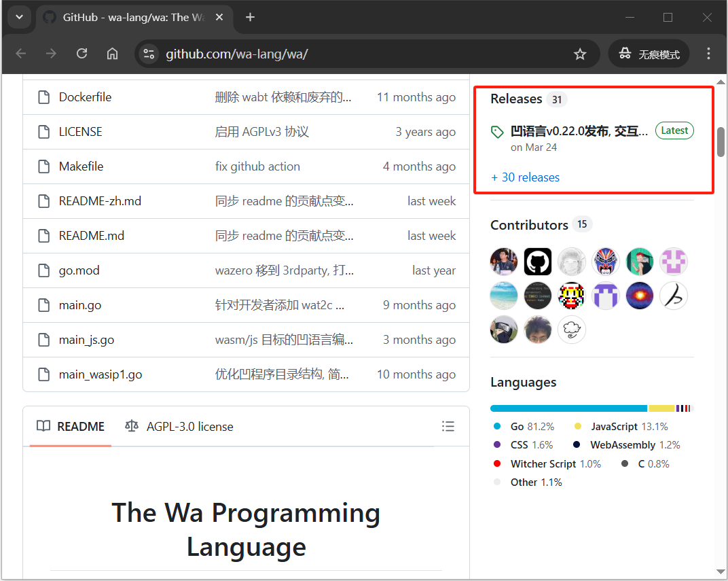Open the Dockerfile file
The width and height of the screenshot is (728, 581).
click(85, 97)
